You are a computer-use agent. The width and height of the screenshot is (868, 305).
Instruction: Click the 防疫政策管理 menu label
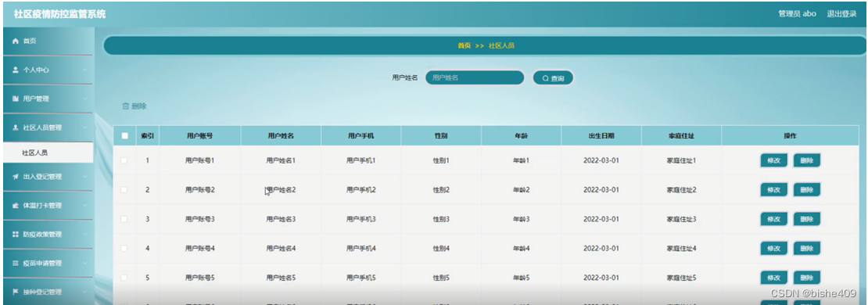click(x=42, y=234)
